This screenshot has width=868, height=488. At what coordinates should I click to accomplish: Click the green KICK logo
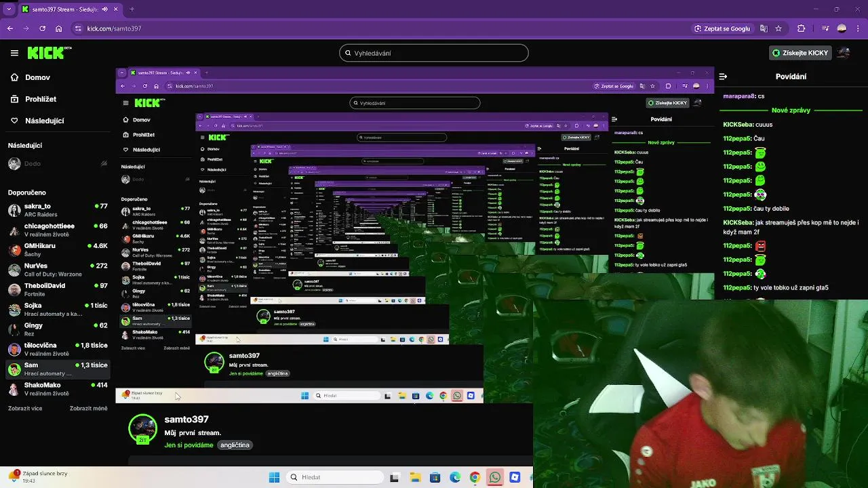tap(47, 53)
